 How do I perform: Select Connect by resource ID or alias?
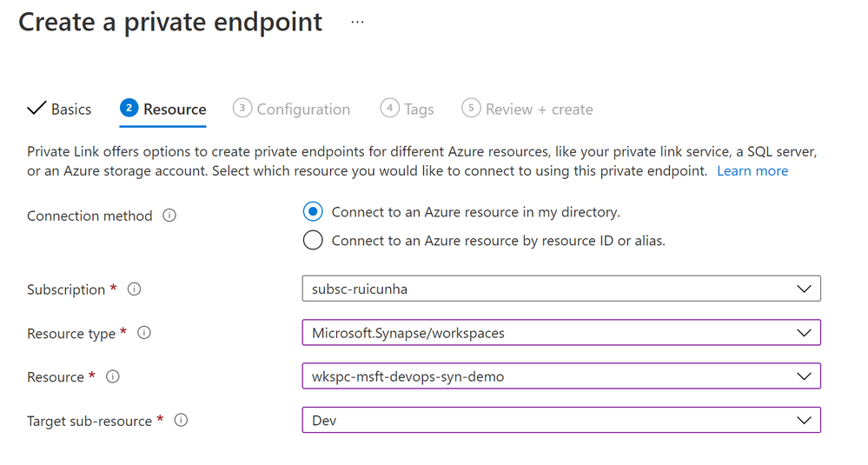pos(314,241)
